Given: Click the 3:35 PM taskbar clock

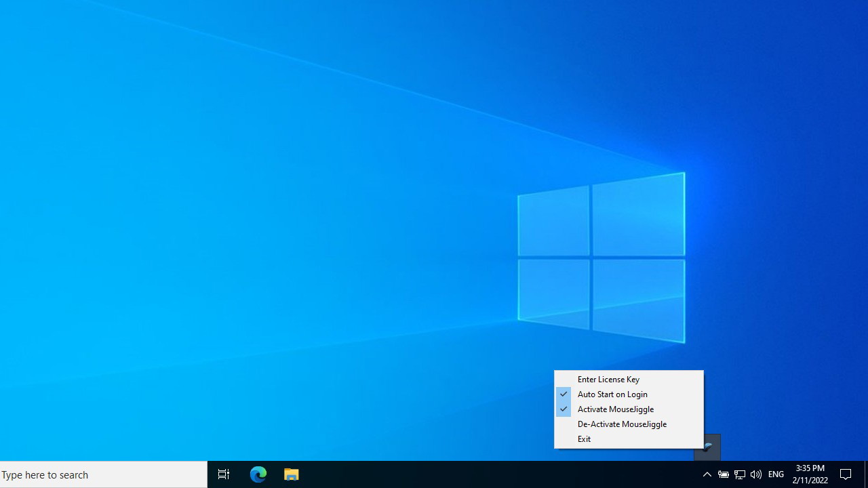Looking at the screenshot, I should click(x=810, y=468).
